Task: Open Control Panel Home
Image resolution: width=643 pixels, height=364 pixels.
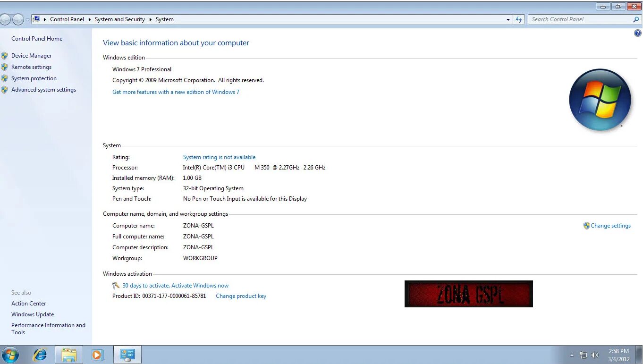Action: [37, 39]
